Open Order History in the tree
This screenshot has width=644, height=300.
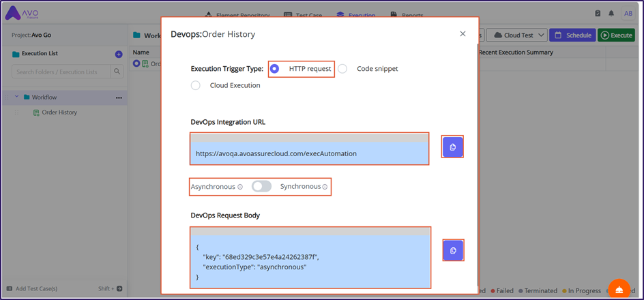pos(59,112)
